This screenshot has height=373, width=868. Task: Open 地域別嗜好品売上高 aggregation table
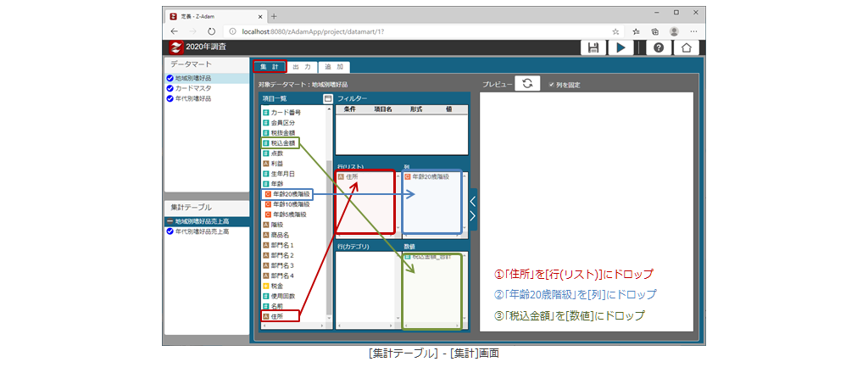click(202, 221)
